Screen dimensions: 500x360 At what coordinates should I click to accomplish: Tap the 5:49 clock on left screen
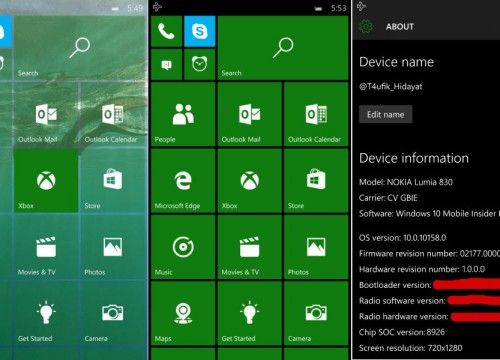point(135,8)
